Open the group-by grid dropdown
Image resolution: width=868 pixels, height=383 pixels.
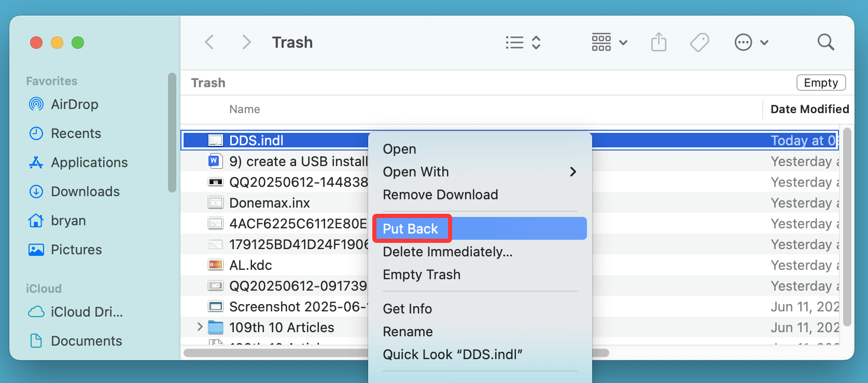point(610,43)
